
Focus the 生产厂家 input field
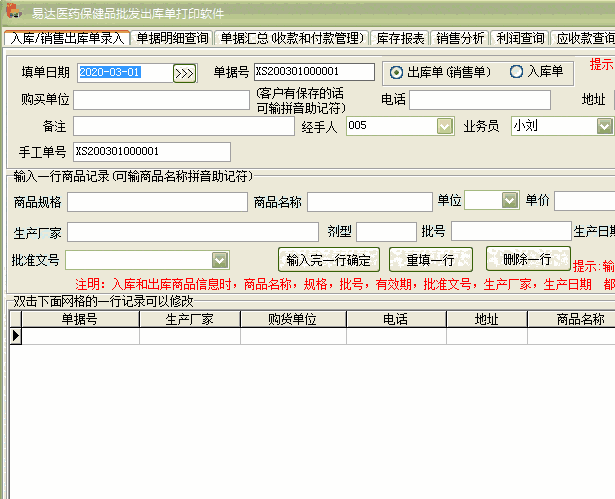coord(193,232)
